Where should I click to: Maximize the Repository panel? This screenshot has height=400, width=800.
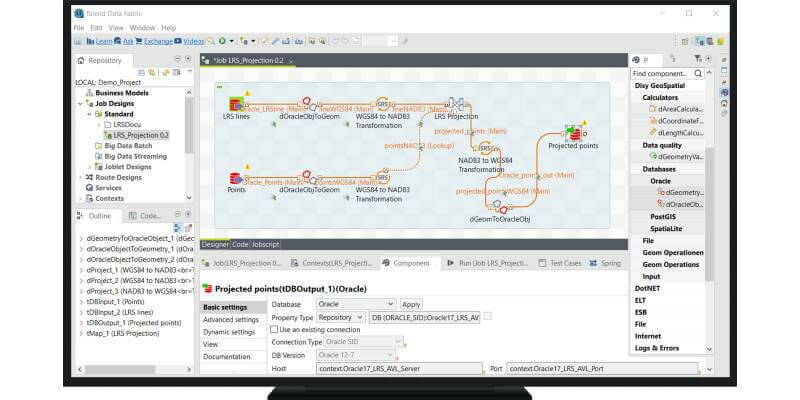pos(188,59)
